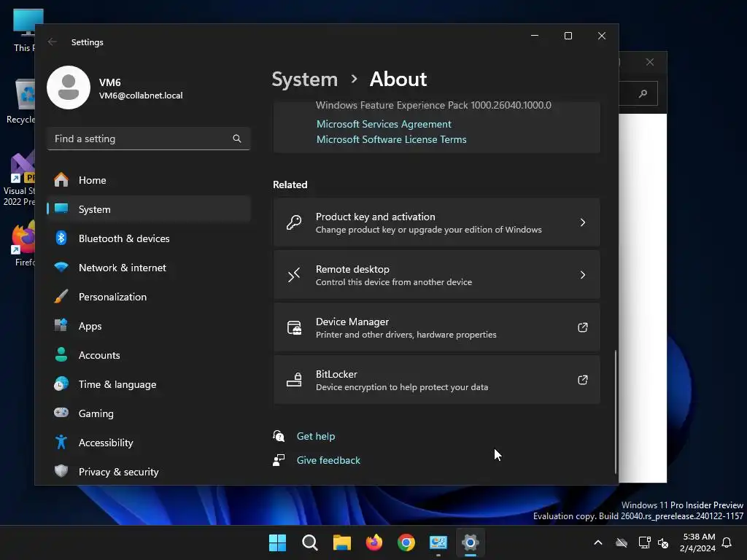Show hidden icons in the system tray

(x=598, y=542)
